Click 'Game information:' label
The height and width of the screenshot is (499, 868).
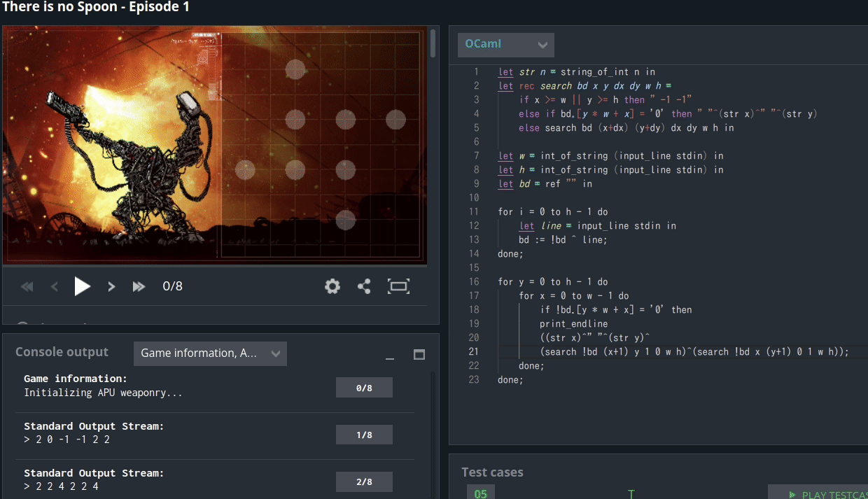click(x=76, y=379)
